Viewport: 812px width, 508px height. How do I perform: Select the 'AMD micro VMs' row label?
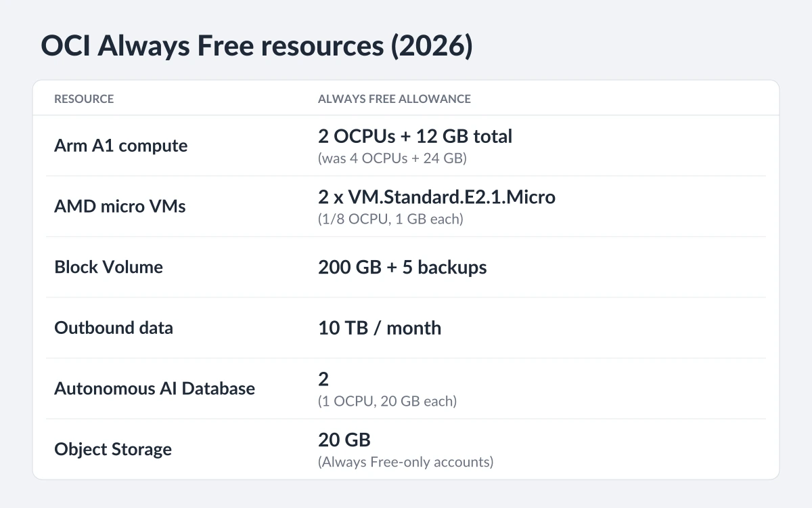pos(120,206)
